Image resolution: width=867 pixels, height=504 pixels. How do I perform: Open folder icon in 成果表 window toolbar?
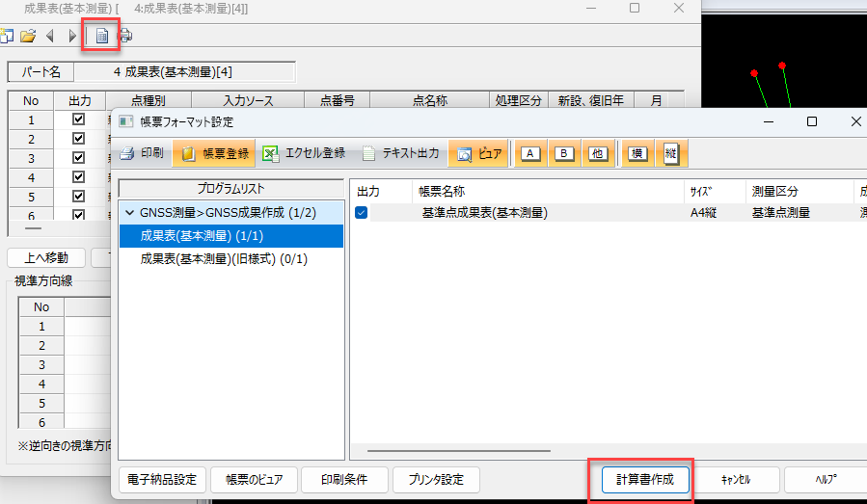28,37
